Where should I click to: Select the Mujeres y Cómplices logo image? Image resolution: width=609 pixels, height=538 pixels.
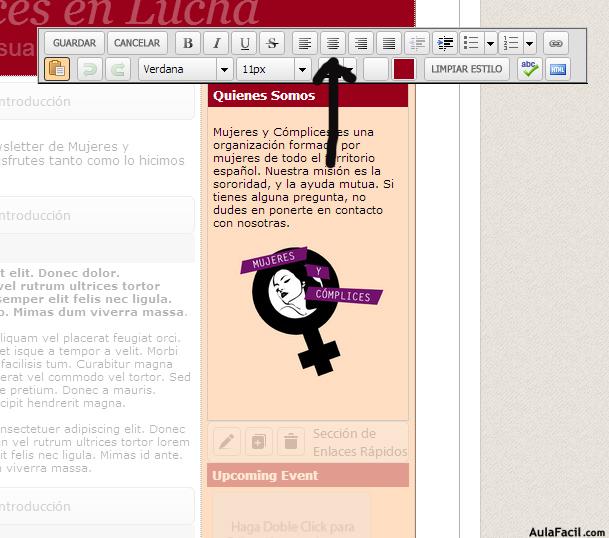(311, 311)
